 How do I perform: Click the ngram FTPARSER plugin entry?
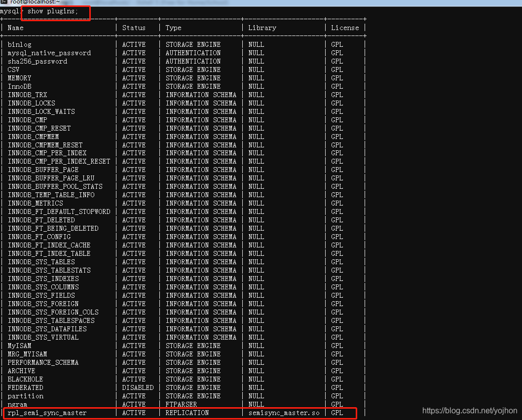(x=17, y=404)
